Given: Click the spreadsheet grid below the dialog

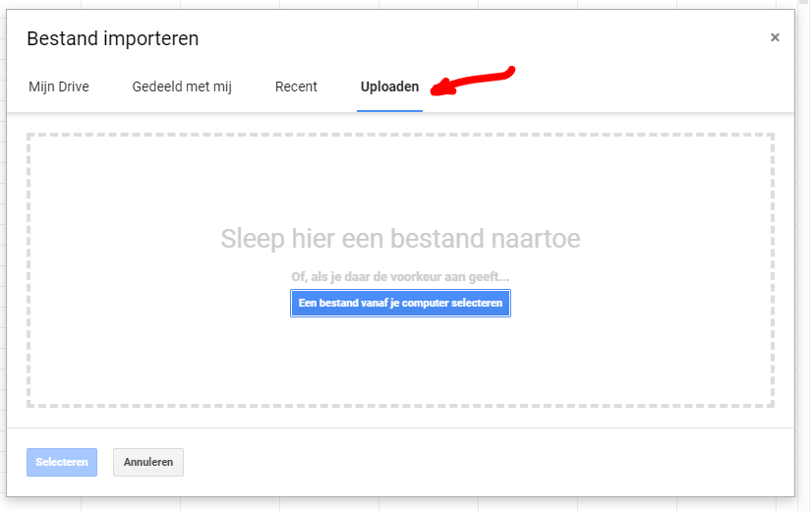Looking at the screenshot, I should click(x=393, y=504).
